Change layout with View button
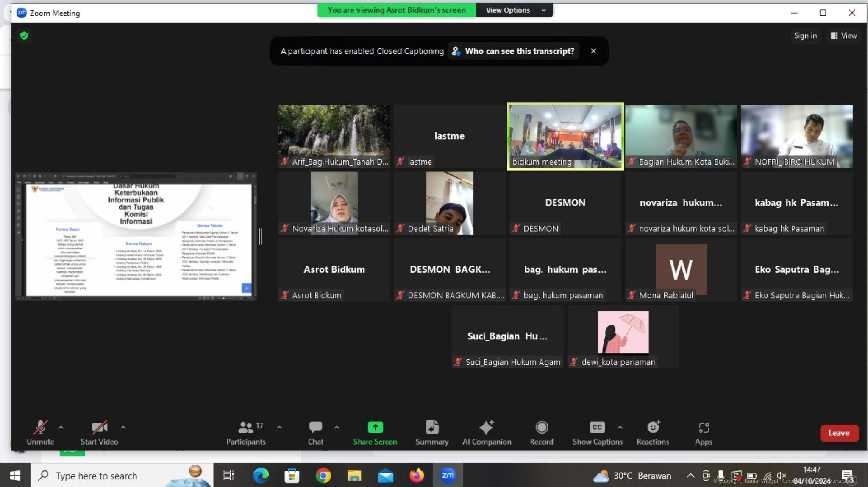 click(x=843, y=36)
